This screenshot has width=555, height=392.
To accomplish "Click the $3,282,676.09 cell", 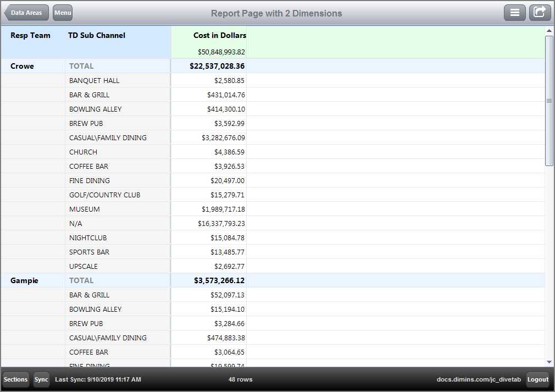I will pyautogui.click(x=223, y=138).
